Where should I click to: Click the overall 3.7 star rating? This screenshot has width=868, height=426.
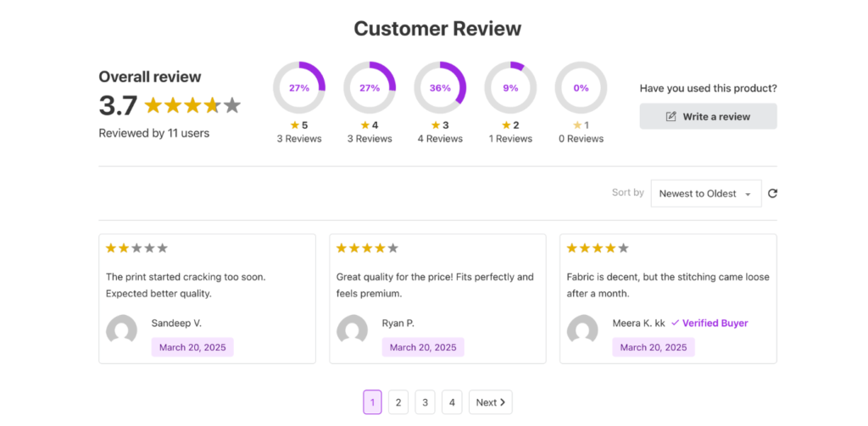[192, 106]
